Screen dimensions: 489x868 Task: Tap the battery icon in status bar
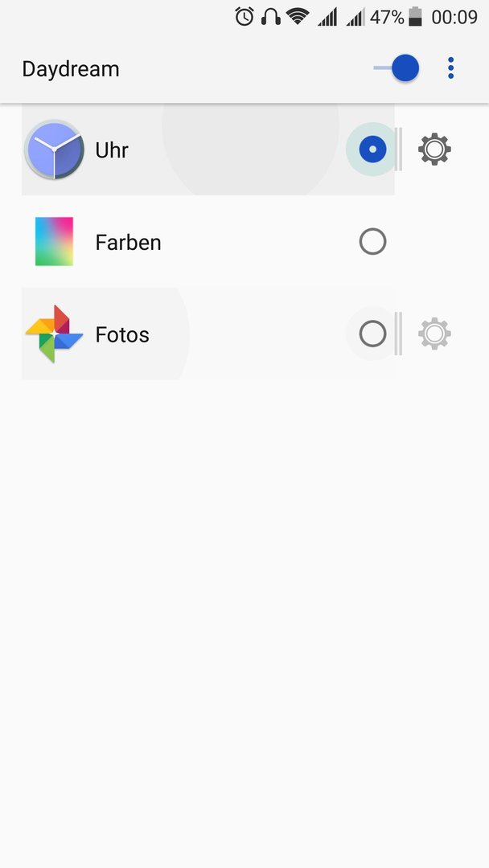(x=415, y=17)
